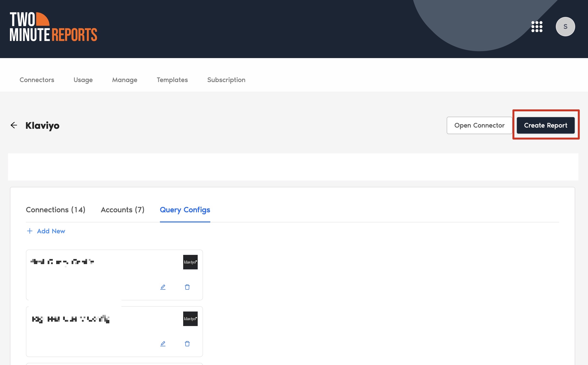This screenshot has width=588, height=365.
Task: Open the Templates menu item
Action: [172, 80]
